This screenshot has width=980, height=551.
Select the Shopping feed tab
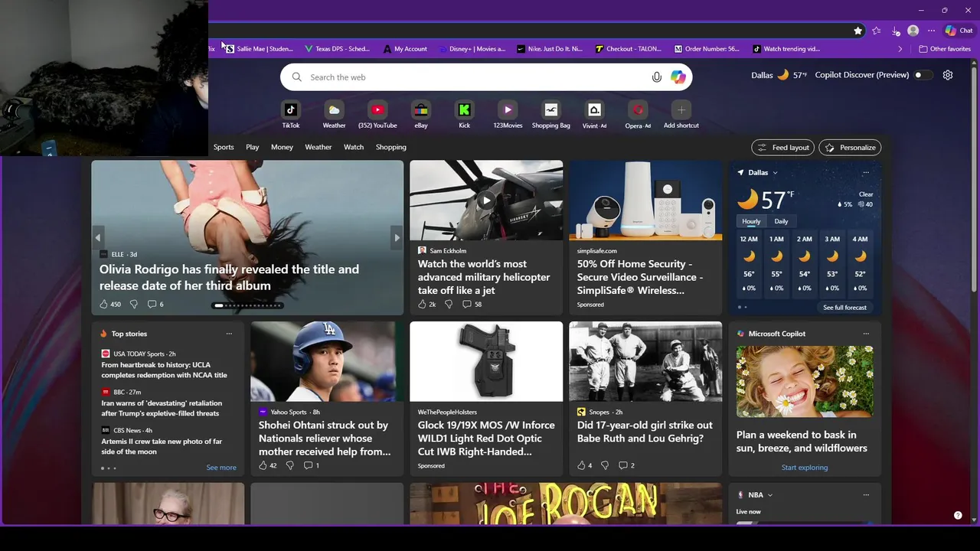pos(391,147)
